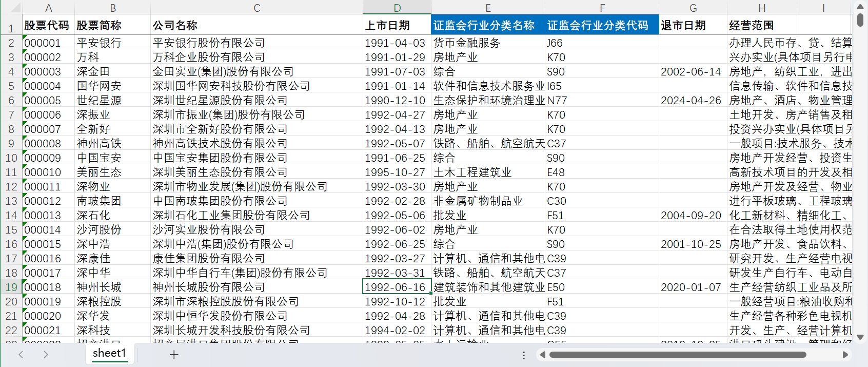This screenshot has width=868, height=367.
Task: Select the 平安银行 cell
Action: pos(113,43)
